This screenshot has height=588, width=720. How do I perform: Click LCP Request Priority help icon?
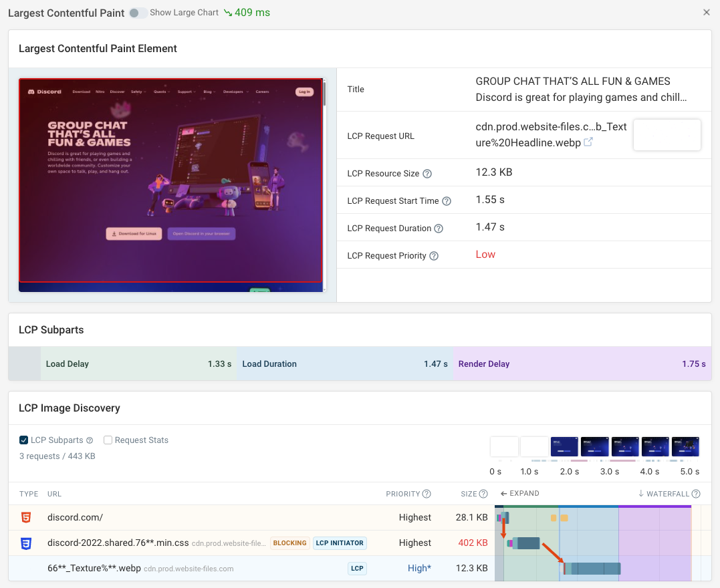click(433, 256)
